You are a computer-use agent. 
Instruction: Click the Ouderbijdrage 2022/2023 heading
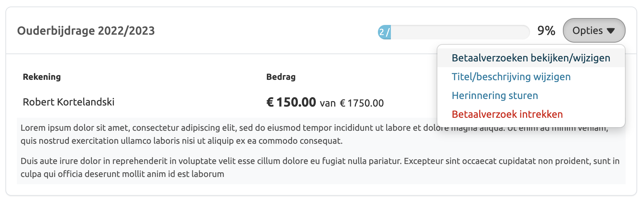86,31
